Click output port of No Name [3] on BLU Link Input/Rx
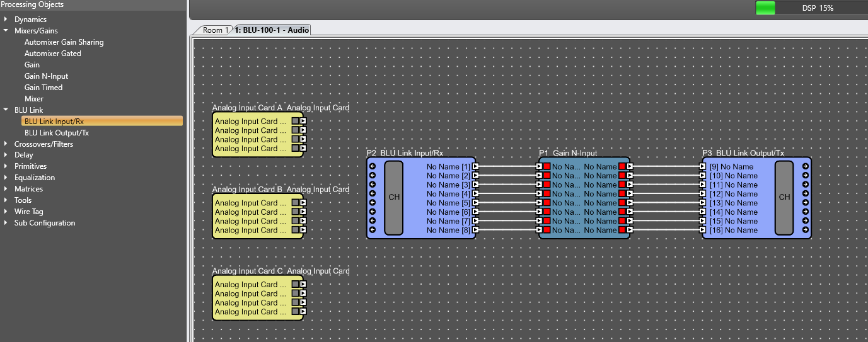 [x=476, y=185]
